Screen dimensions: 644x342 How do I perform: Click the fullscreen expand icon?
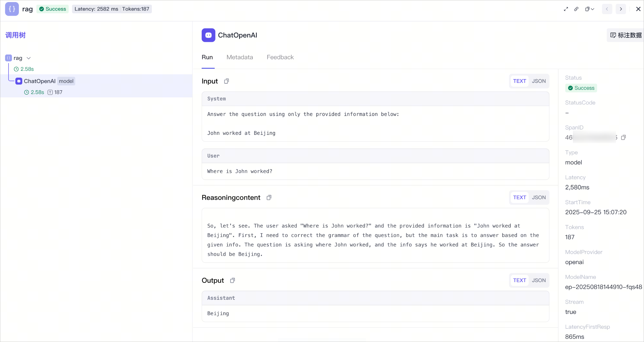566,9
